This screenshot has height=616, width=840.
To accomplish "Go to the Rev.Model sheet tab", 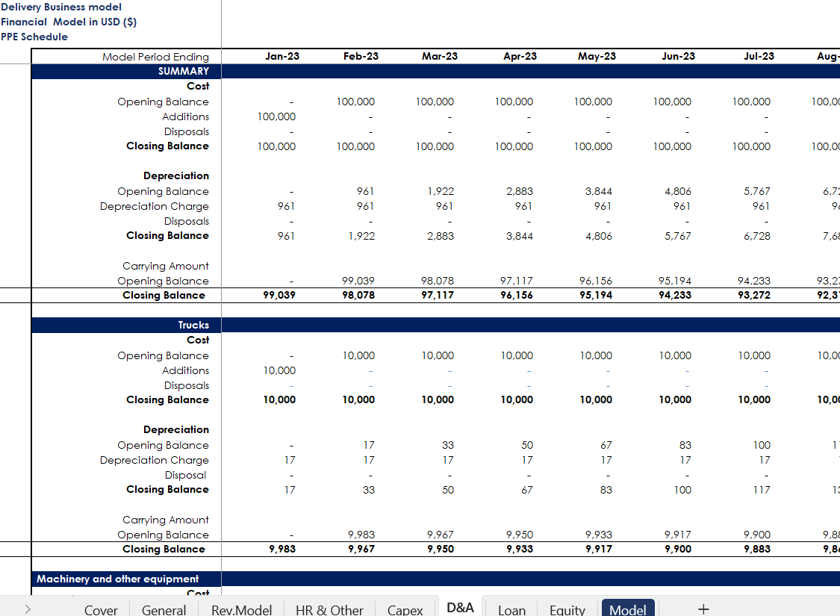I will coord(241,609).
